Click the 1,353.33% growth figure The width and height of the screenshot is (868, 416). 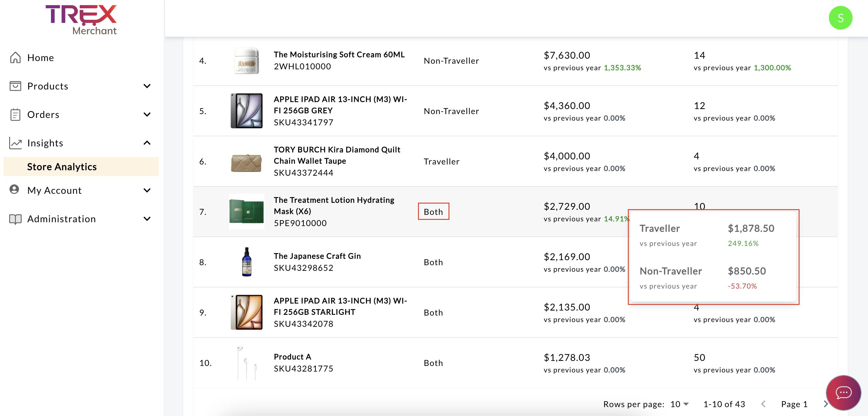pyautogui.click(x=622, y=68)
